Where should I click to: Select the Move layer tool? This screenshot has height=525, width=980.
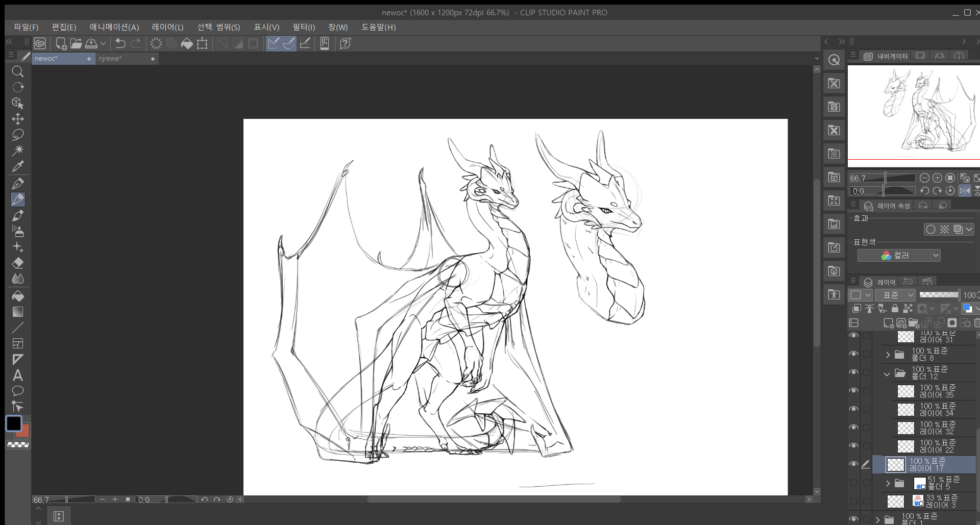(x=18, y=119)
